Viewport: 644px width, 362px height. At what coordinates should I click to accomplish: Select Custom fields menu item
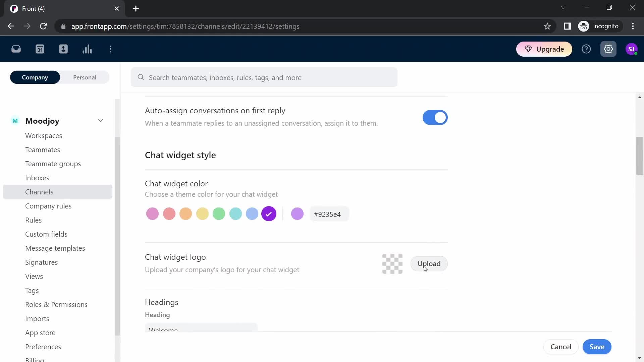46,234
